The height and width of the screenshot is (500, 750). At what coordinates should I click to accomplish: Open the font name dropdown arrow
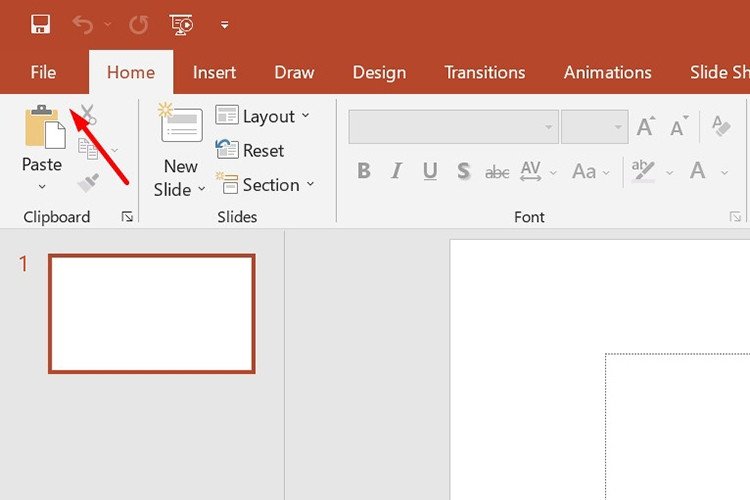click(549, 127)
